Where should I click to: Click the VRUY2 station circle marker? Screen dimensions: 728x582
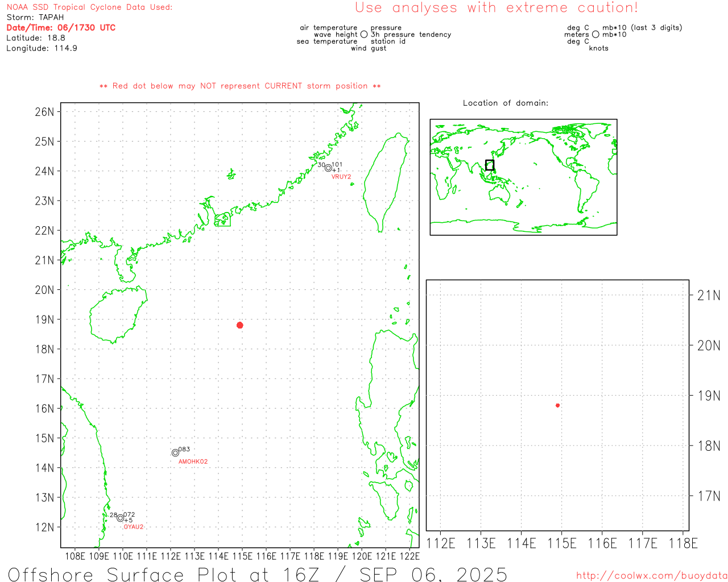328,168
